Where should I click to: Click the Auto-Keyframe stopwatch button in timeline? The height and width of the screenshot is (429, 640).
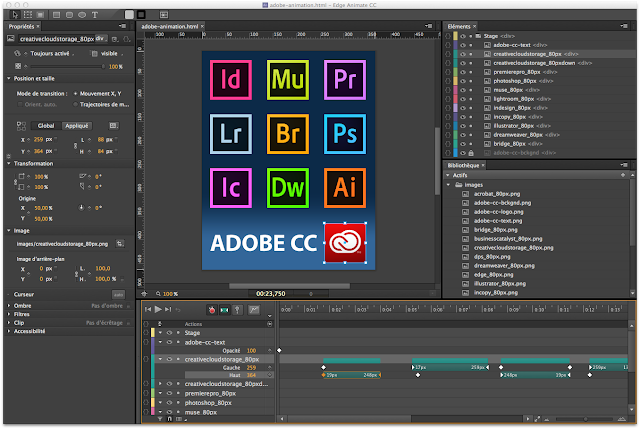coord(212,310)
